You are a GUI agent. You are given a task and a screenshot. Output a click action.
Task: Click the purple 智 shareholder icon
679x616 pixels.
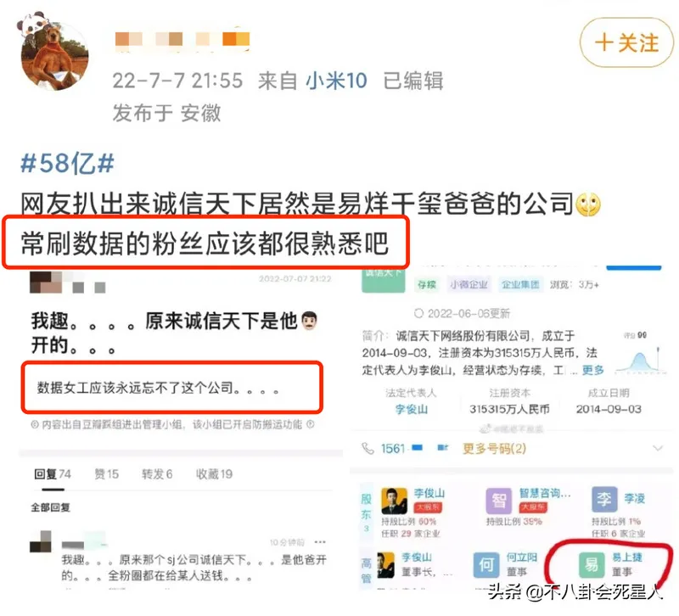[x=499, y=501]
